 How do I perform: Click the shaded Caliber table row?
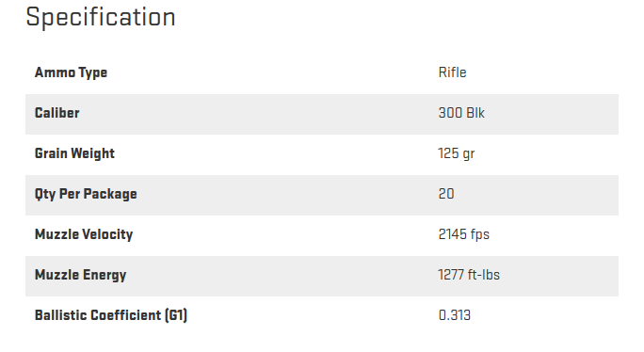click(x=322, y=114)
